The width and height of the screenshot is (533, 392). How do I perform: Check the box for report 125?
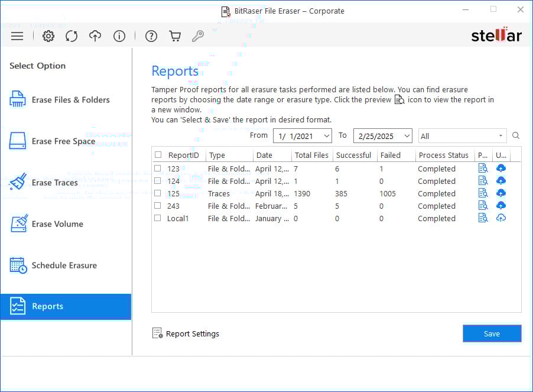click(x=157, y=193)
